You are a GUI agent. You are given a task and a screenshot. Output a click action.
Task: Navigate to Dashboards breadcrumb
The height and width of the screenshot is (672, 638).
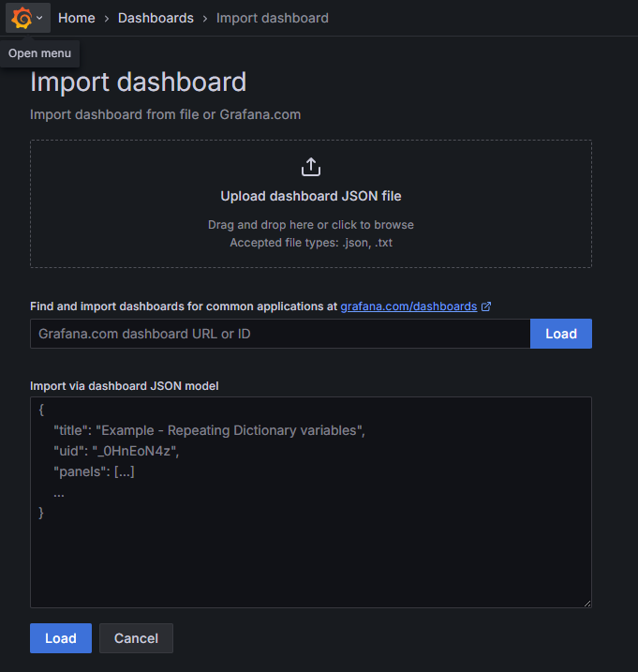click(x=156, y=18)
